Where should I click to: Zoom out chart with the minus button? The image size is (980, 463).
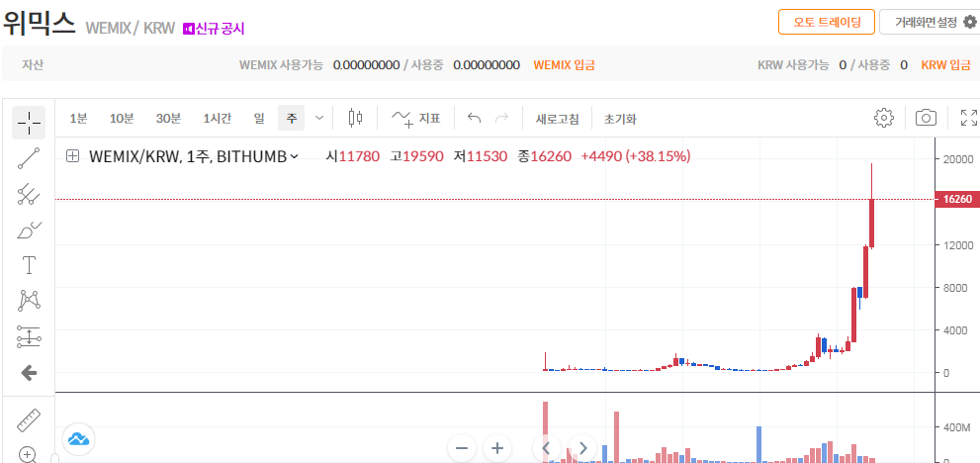point(462,448)
